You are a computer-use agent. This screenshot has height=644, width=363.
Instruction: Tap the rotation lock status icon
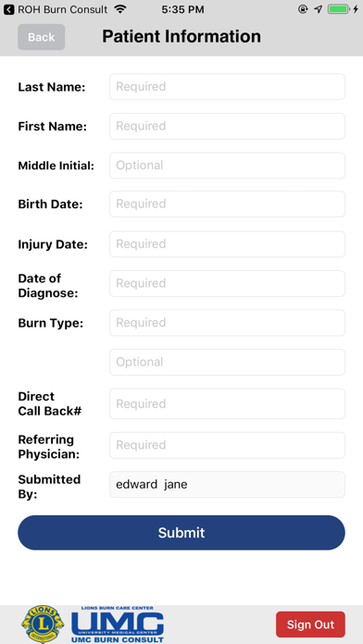(303, 9)
